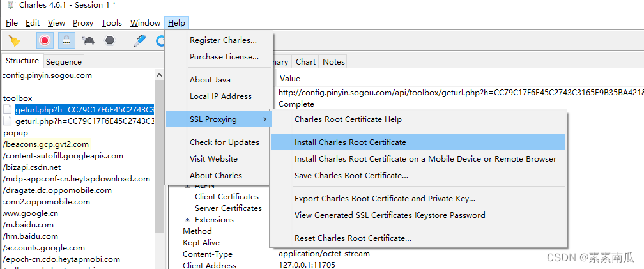Select /hm.baidu.com host
Image resolution: width=644 pixels, height=269 pixels.
click(30, 236)
